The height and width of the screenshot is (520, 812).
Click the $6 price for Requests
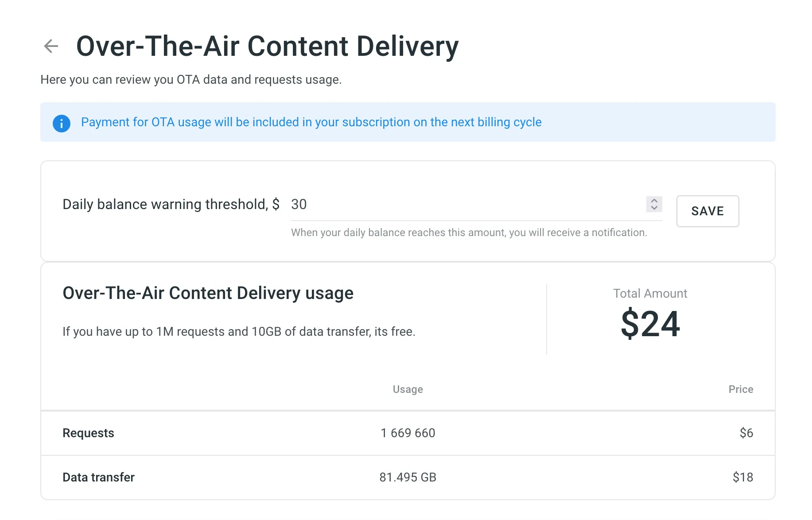[746, 433]
